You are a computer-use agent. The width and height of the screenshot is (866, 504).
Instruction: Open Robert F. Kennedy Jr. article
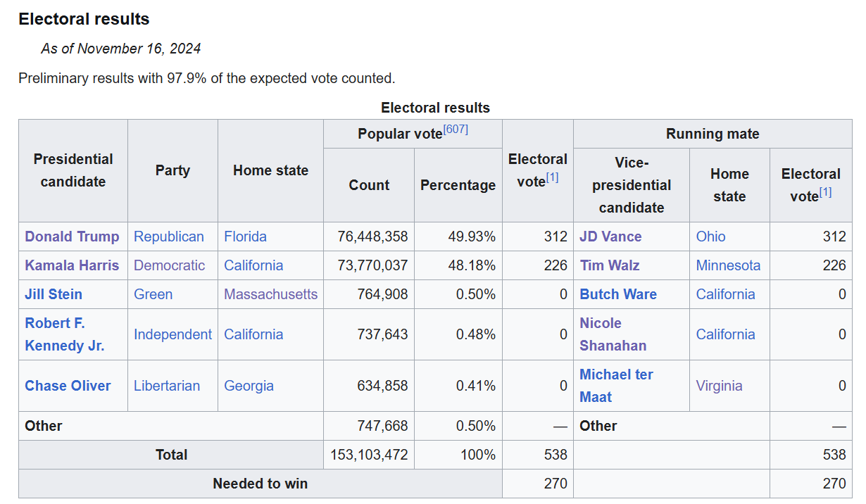(x=65, y=334)
